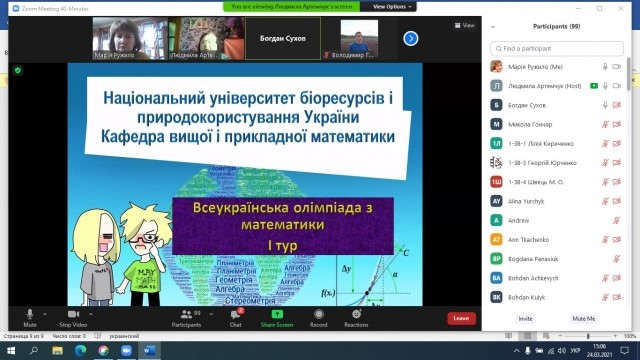Click camera icon for Марія Ружило (Me)

(x=617, y=67)
